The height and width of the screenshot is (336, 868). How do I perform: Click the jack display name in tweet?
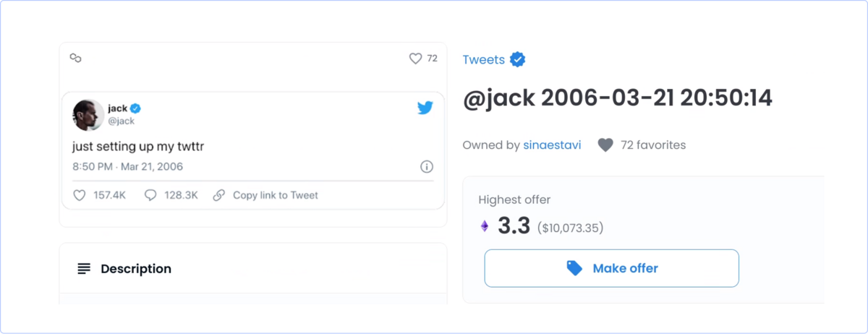[117, 108]
